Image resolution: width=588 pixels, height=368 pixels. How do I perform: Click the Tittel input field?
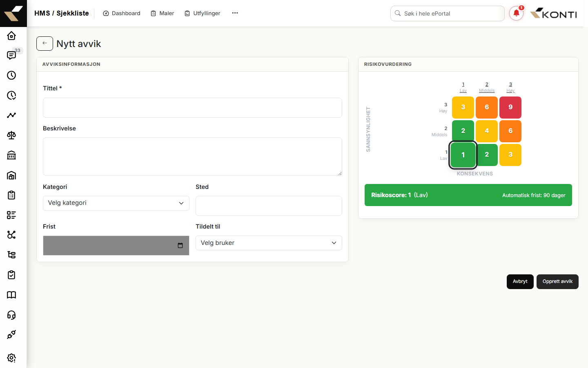[192, 108]
